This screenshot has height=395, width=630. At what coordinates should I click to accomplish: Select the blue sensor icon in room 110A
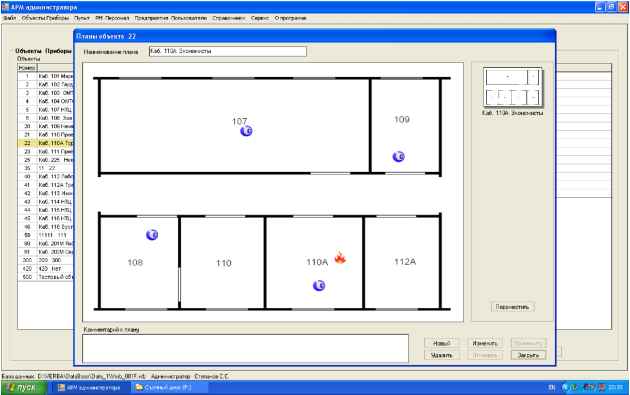(x=319, y=286)
